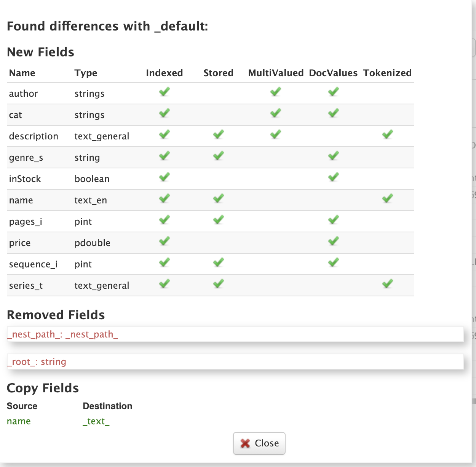Image resolution: width=476 pixels, height=467 pixels.
Task: Click the copy field destination _text_
Action: 96,421
